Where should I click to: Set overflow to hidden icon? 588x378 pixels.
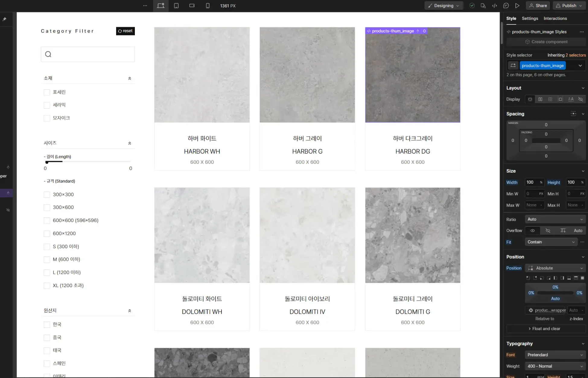coord(548,230)
